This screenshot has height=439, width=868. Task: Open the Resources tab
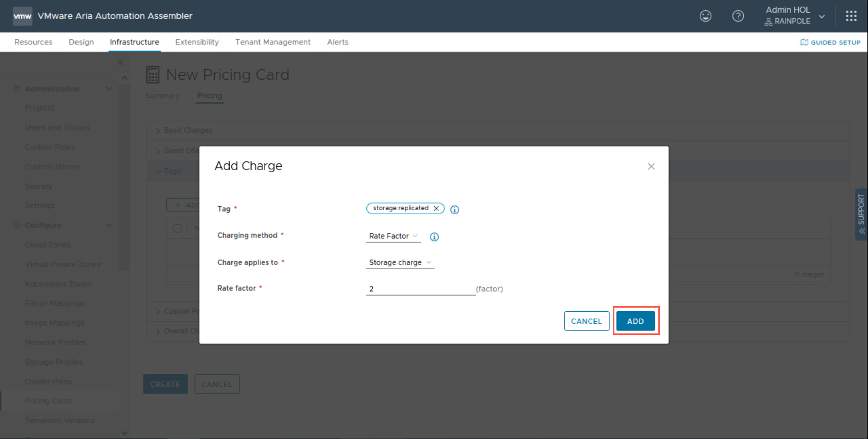click(x=33, y=42)
